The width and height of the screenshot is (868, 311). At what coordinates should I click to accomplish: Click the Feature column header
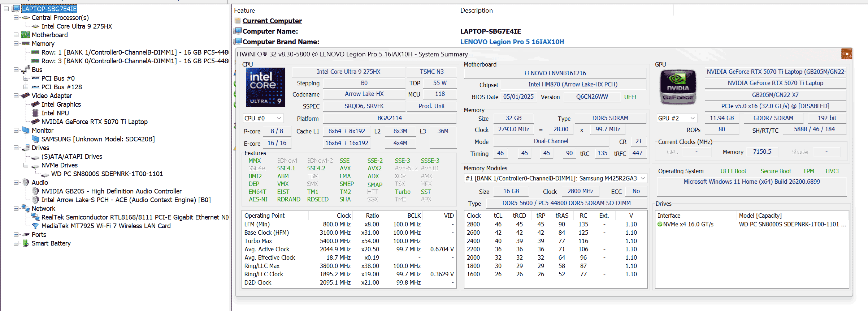(244, 10)
